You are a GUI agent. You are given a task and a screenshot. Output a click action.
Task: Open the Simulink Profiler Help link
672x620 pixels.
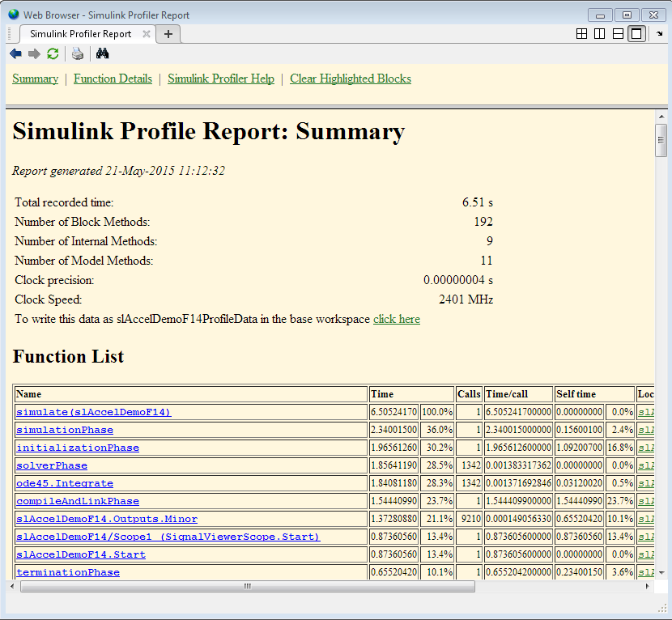[220, 79]
